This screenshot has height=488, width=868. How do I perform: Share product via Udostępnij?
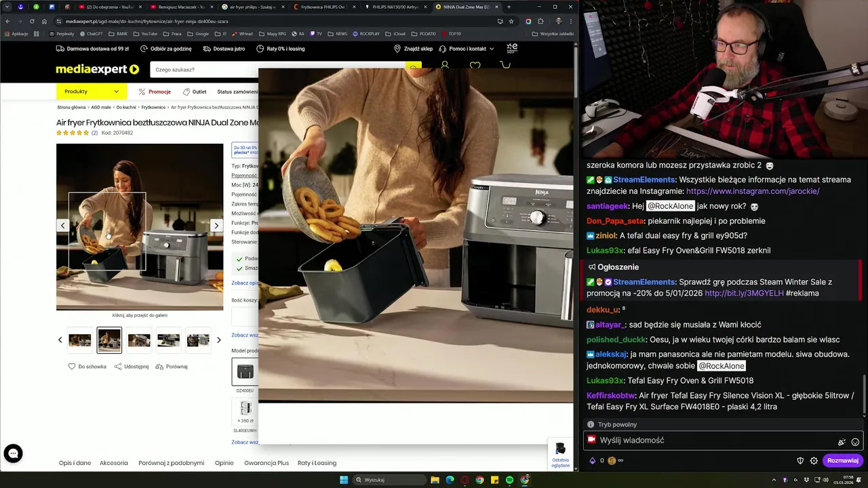pyautogui.click(x=132, y=367)
